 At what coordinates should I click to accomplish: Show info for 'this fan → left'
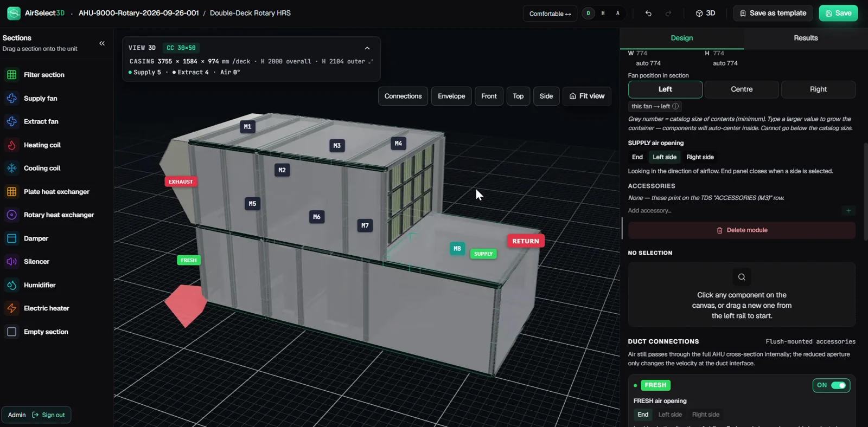(675, 107)
